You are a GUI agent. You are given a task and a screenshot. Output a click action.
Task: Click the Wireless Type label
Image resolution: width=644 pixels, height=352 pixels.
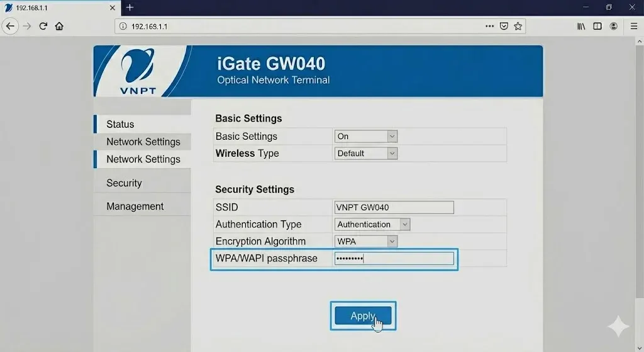(x=247, y=154)
